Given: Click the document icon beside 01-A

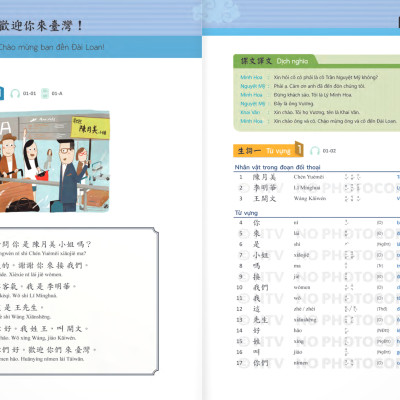Looking at the screenshot, I should 45,94.
